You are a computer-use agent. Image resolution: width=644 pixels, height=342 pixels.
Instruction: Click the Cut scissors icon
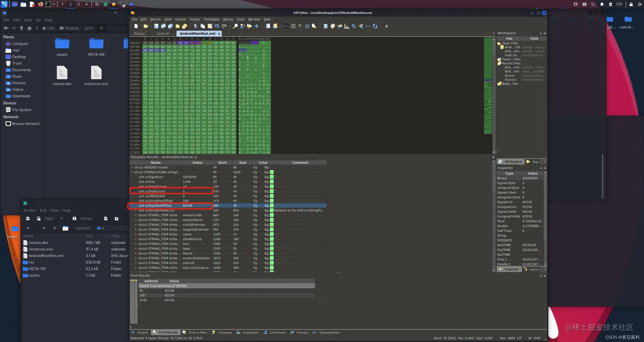[195, 26]
